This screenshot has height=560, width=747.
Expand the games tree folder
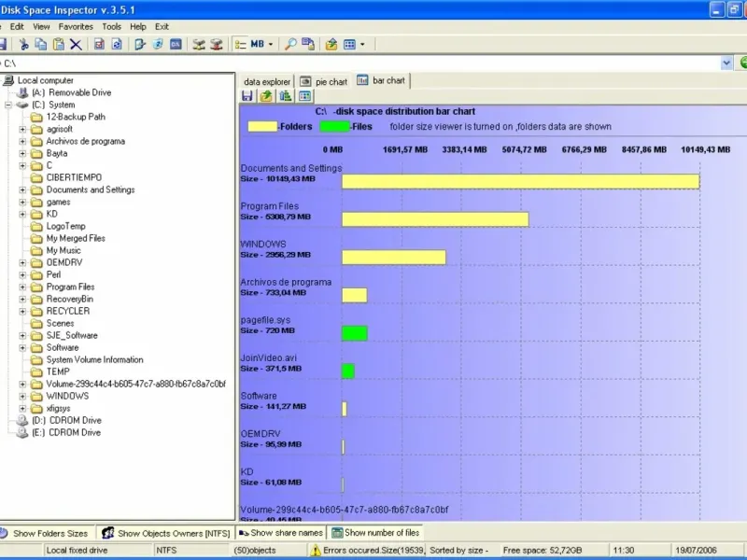click(x=22, y=202)
